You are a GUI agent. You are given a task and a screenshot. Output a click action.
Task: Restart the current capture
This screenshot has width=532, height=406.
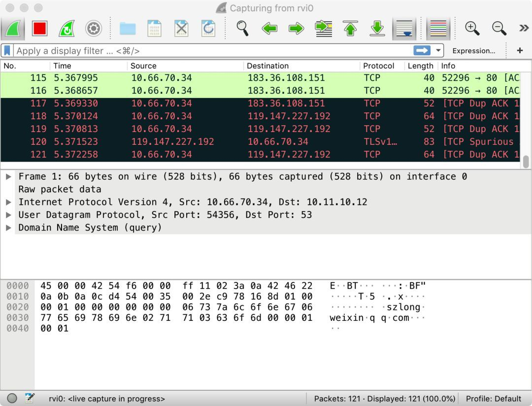coord(66,29)
